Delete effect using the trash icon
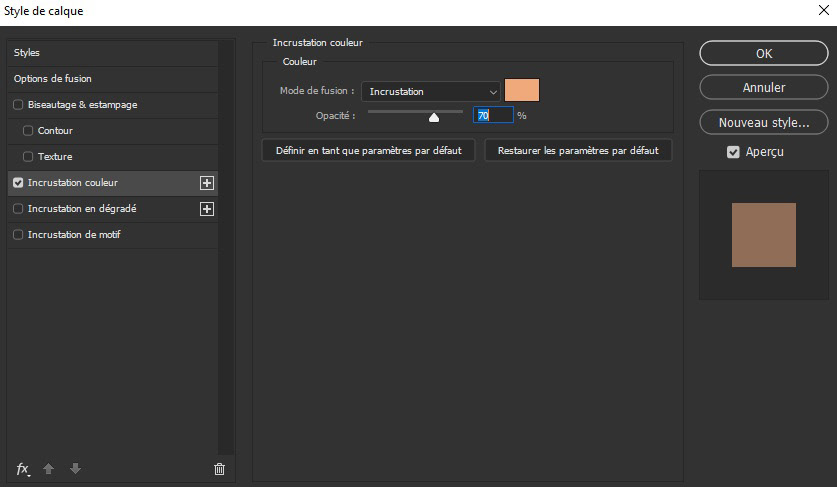837x487 pixels. (x=219, y=469)
